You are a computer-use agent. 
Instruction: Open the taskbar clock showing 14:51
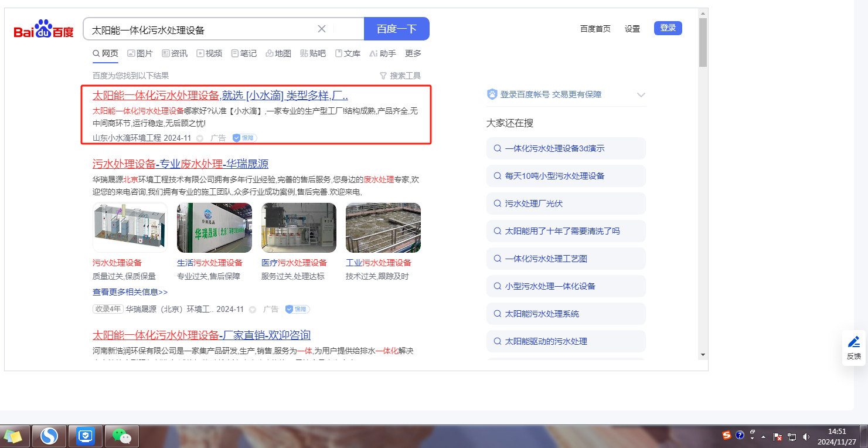[837, 436]
